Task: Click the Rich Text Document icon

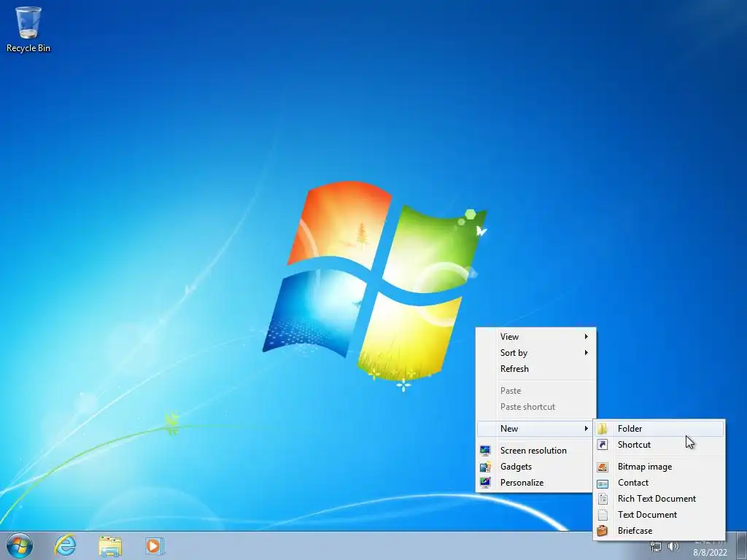Action: pyautogui.click(x=603, y=499)
